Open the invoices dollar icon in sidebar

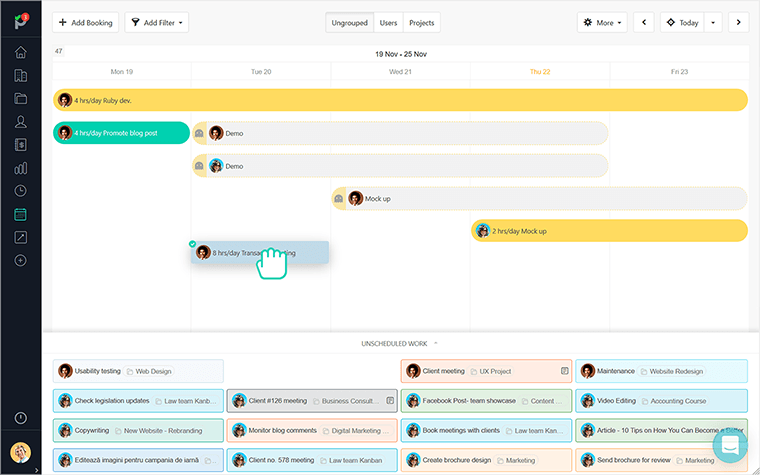click(20, 145)
